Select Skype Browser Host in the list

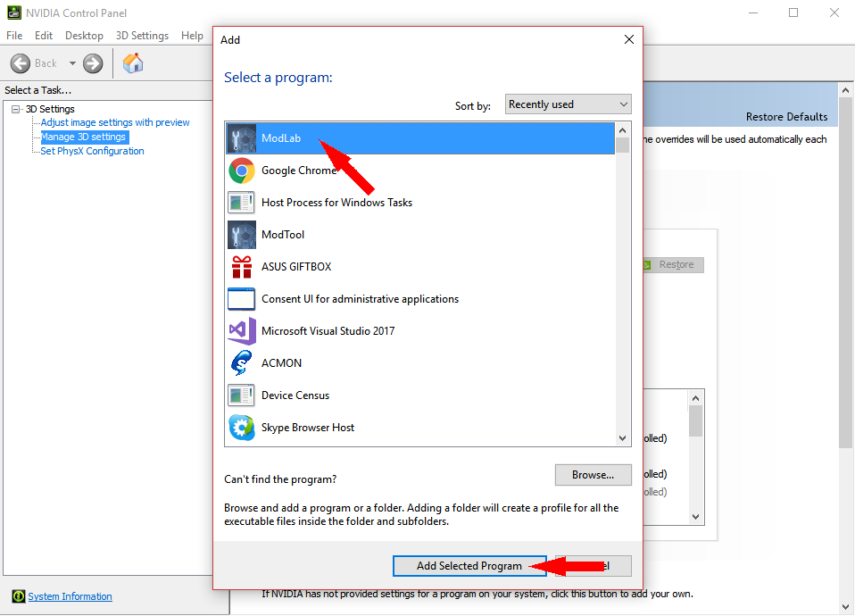419,428
